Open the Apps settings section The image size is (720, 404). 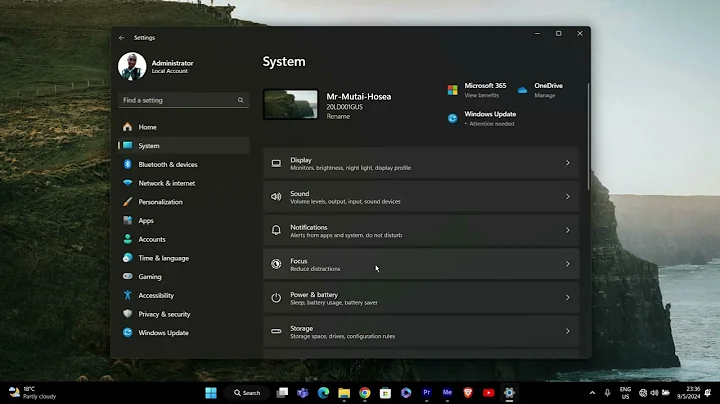[x=184, y=221]
